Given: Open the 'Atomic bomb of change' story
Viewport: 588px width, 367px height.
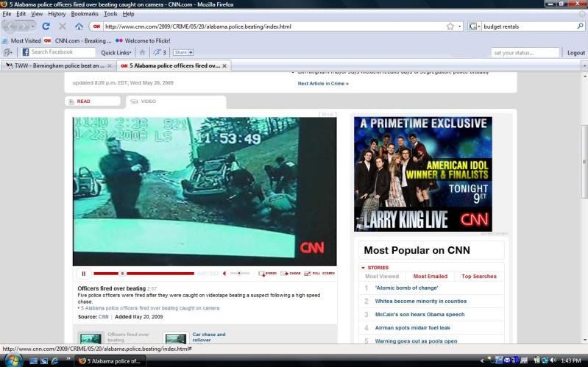Looking at the screenshot, I should coord(406,288).
